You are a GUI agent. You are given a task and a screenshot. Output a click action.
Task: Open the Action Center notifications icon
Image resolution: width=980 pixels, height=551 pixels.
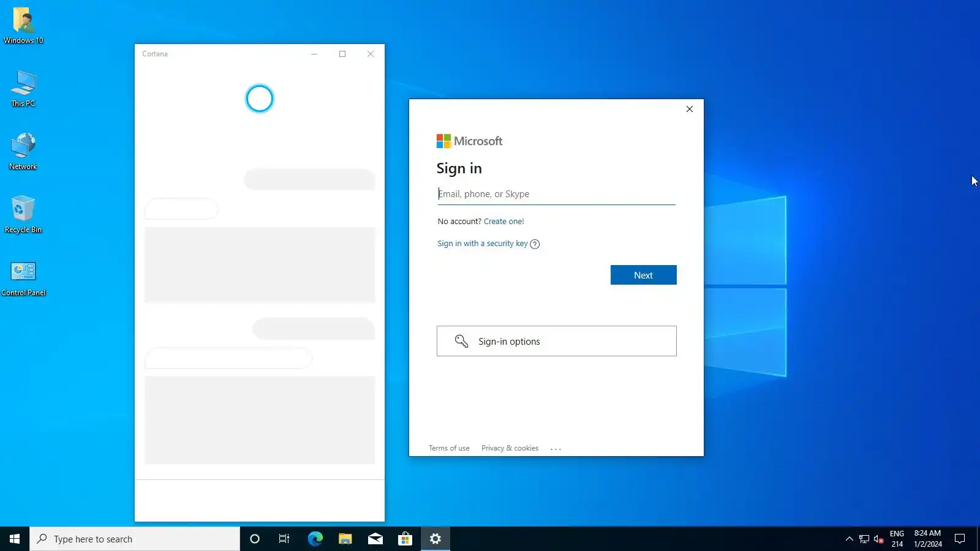[960, 539]
